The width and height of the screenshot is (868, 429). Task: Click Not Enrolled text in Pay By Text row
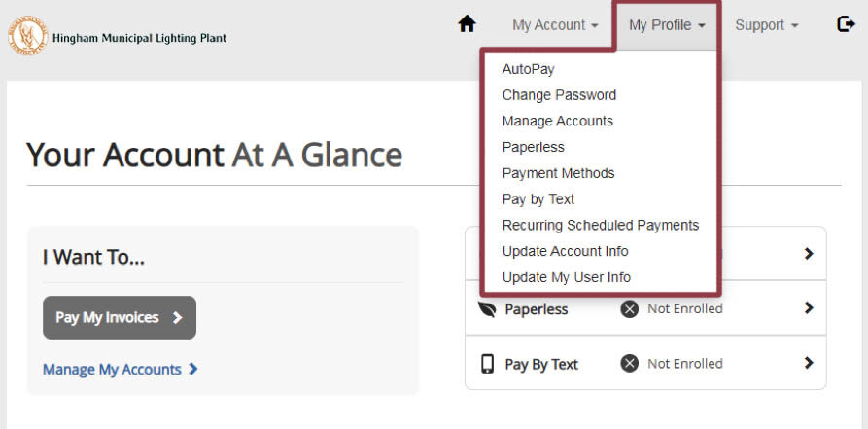tap(685, 364)
